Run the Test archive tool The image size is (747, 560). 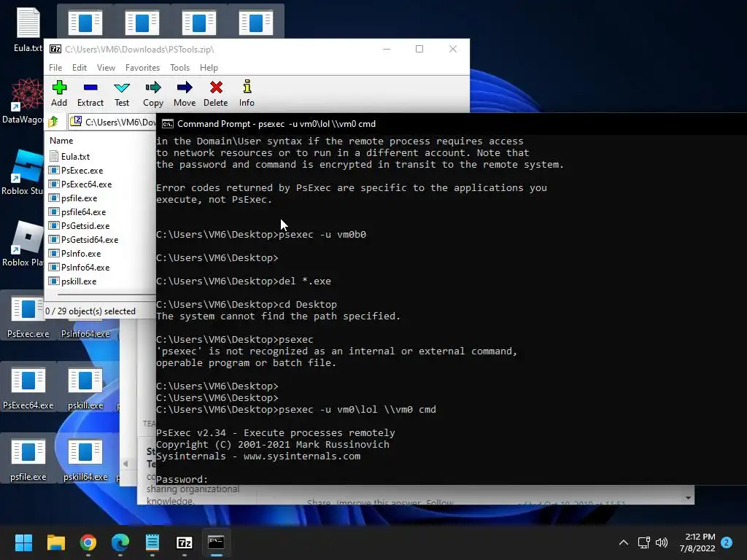(x=122, y=93)
